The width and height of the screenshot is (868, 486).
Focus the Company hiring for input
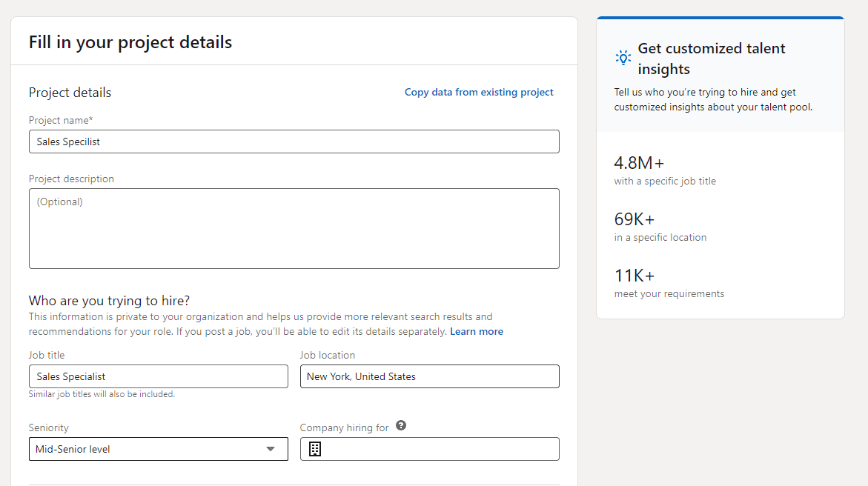point(437,449)
